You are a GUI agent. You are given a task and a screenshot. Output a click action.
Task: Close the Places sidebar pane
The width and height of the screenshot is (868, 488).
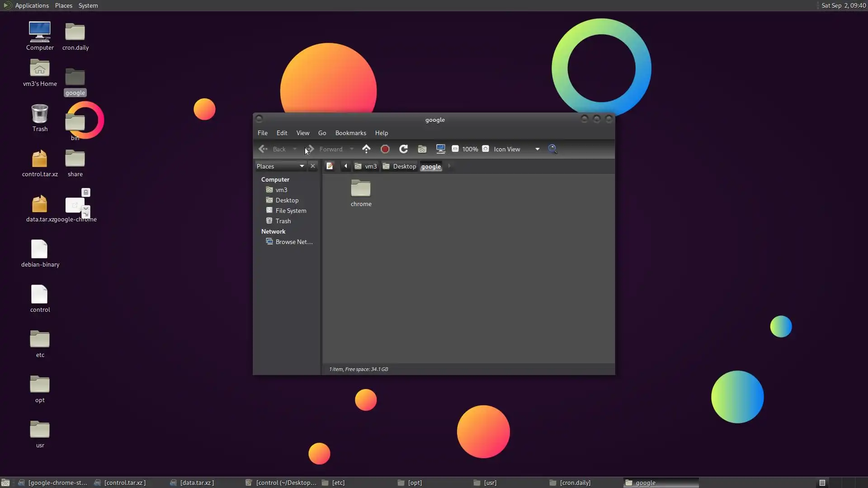pos(312,166)
